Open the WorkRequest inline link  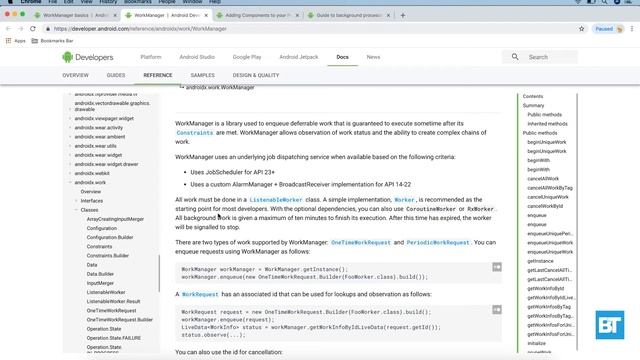tap(200, 294)
